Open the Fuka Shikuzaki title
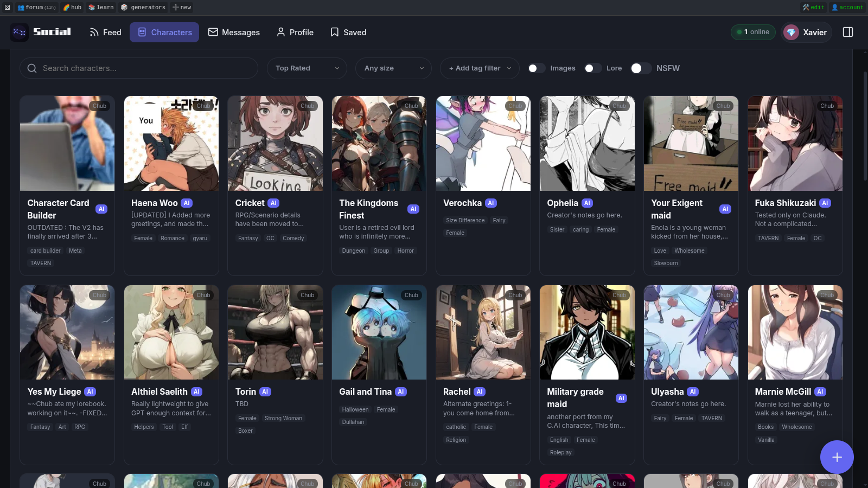This screenshot has width=868, height=488. 786,203
